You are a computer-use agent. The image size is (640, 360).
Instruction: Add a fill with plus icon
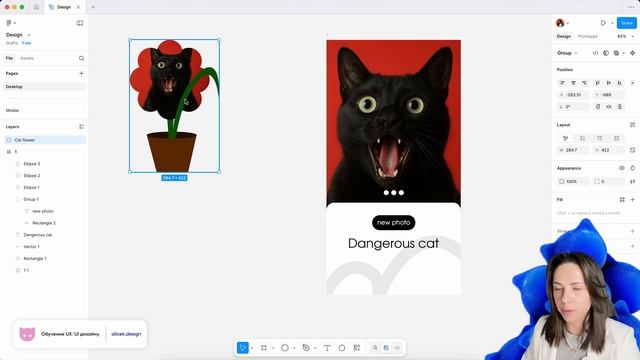(633, 200)
